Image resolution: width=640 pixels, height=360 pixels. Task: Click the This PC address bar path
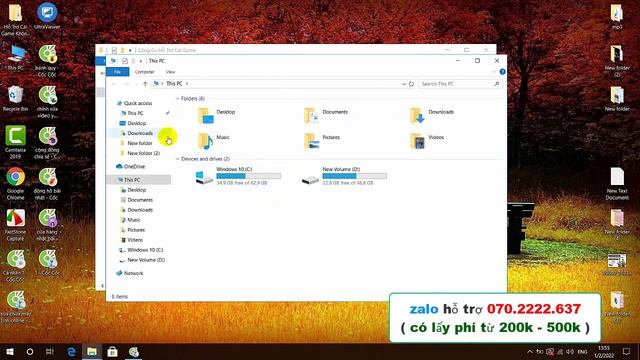click(174, 84)
